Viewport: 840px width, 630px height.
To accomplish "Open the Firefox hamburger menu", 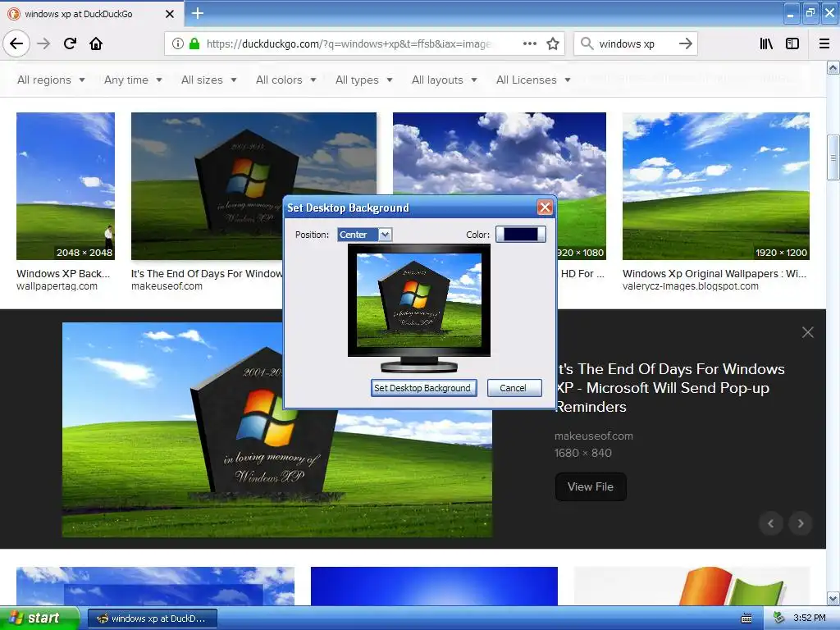I will (824, 43).
